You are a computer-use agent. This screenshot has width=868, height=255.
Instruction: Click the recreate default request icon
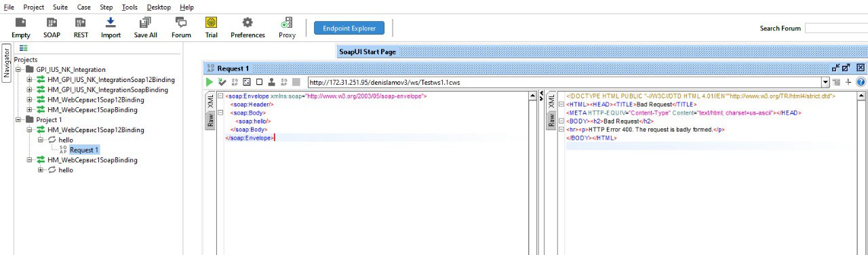tap(247, 82)
